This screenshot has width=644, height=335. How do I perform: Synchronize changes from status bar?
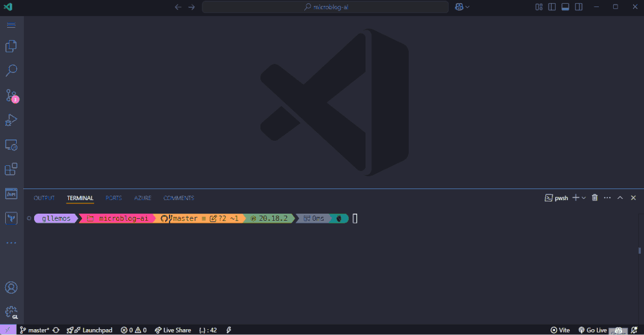pos(56,330)
